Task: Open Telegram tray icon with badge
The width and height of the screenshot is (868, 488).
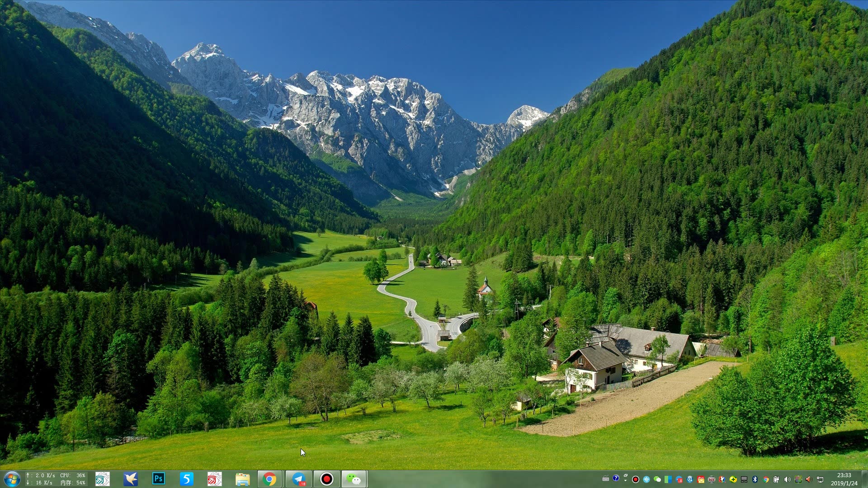Action: click(x=679, y=479)
